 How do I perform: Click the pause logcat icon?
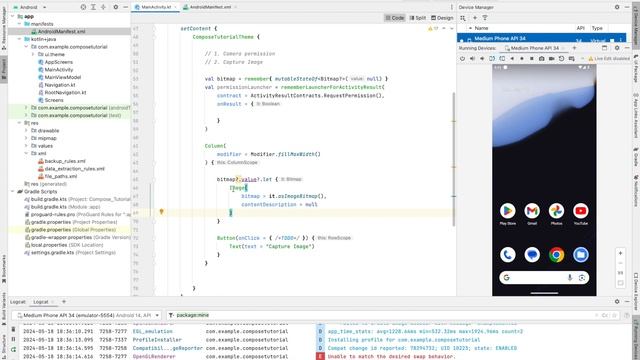click(13, 339)
